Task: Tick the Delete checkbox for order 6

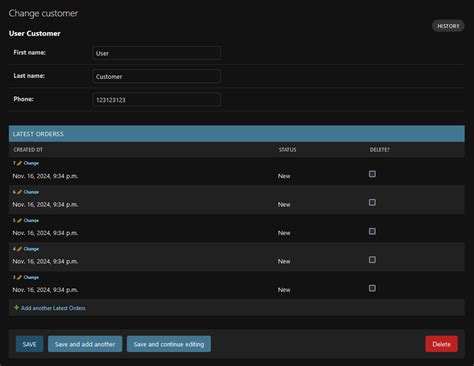Action: (372, 202)
